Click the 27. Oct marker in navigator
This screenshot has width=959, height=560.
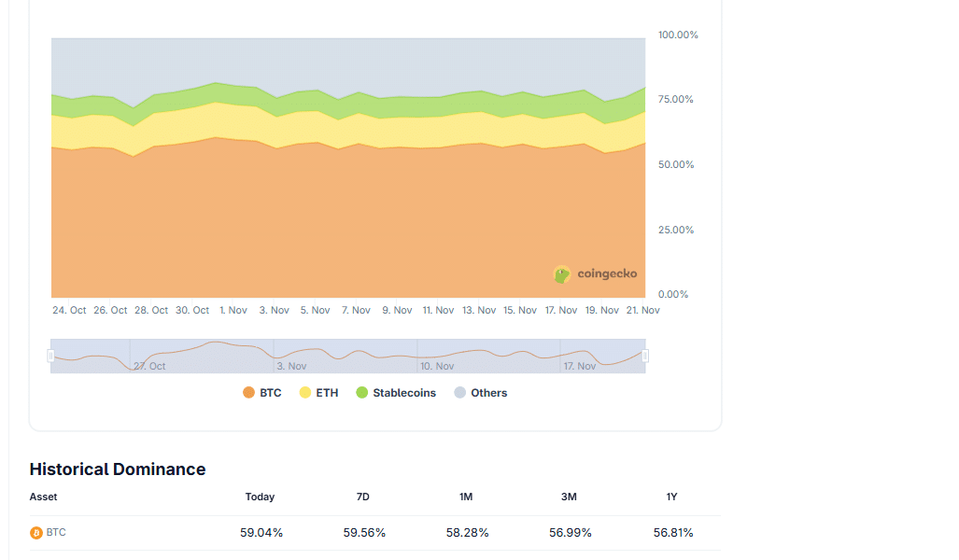(149, 366)
